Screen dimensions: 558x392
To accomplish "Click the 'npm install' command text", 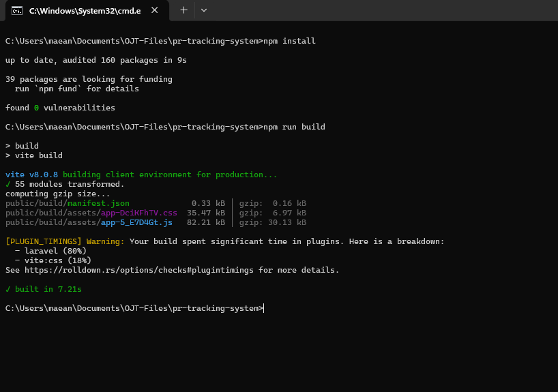I will (289, 41).
